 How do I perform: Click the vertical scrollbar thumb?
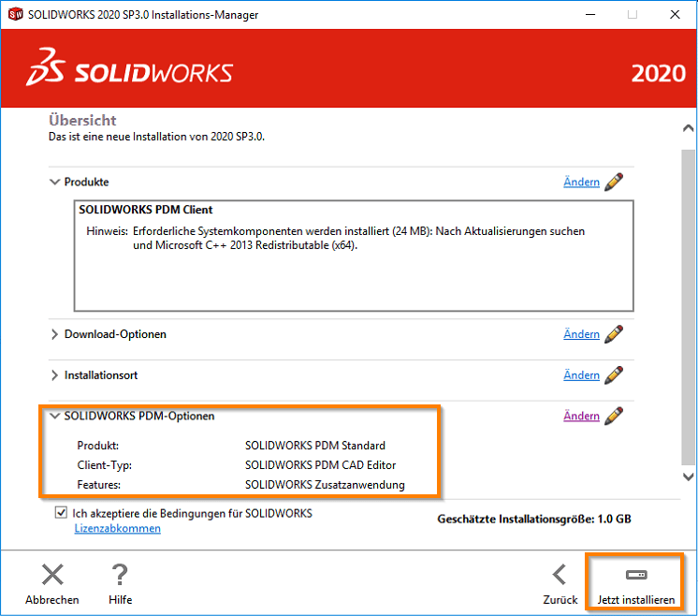(x=688, y=307)
